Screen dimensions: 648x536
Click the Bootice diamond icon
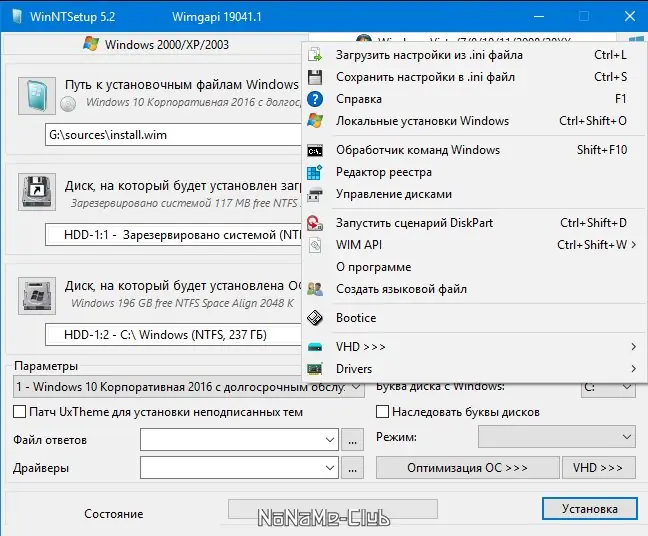315,318
